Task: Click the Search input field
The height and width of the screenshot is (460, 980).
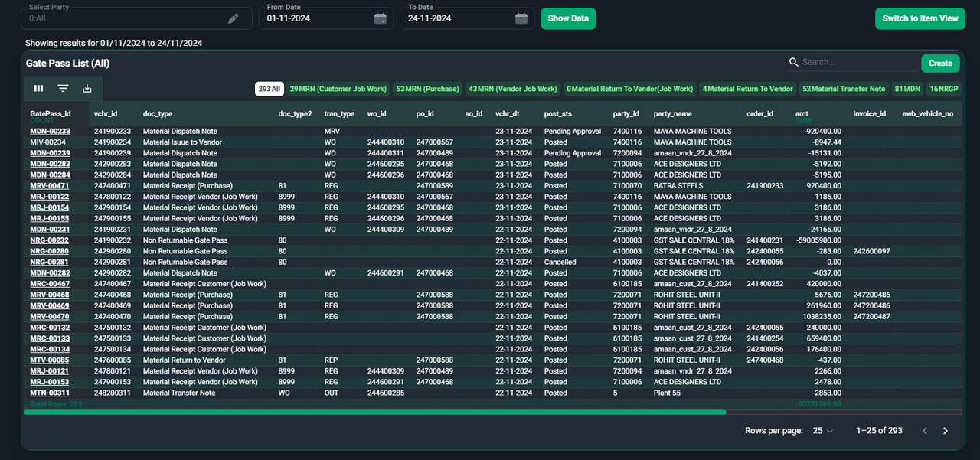Action: coord(857,62)
